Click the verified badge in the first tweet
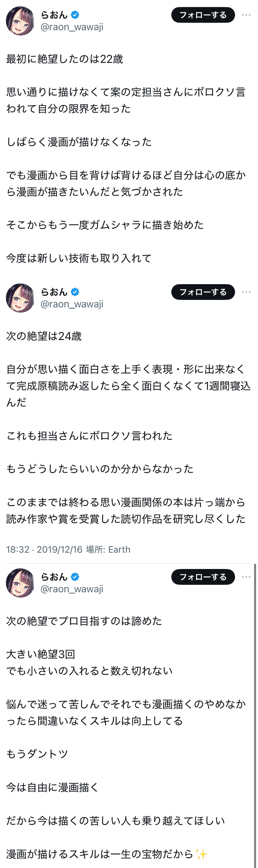This screenshot has height=868, width=258. (75, 15)
